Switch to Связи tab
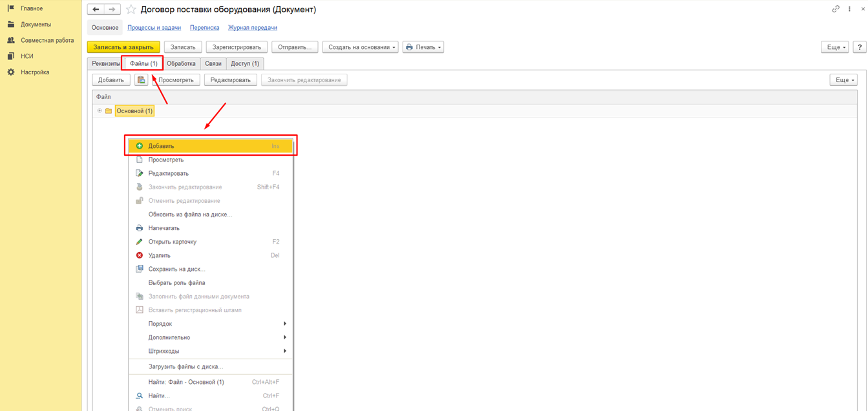Image resolution: width=868 pixels, height=411 pixels. coord(213,63)
